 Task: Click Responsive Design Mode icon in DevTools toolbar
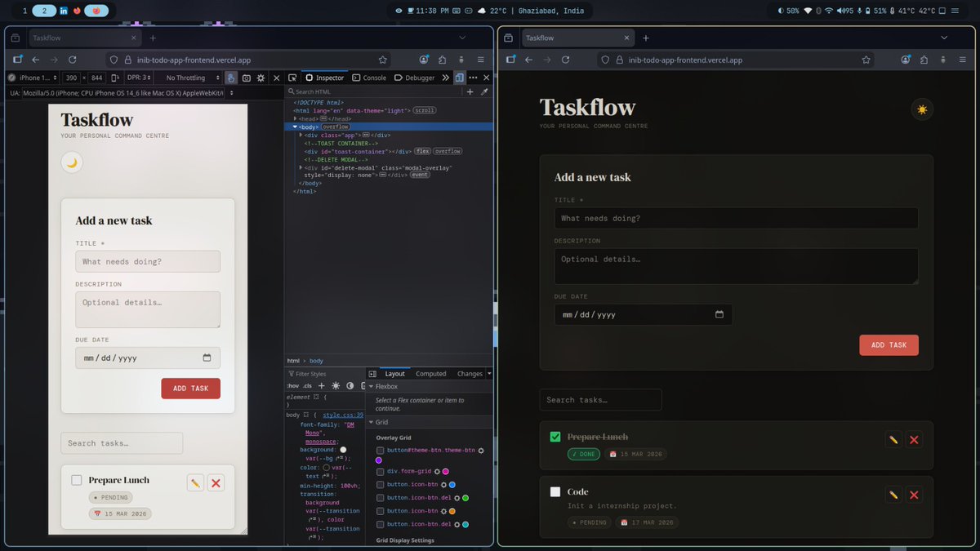460,78
